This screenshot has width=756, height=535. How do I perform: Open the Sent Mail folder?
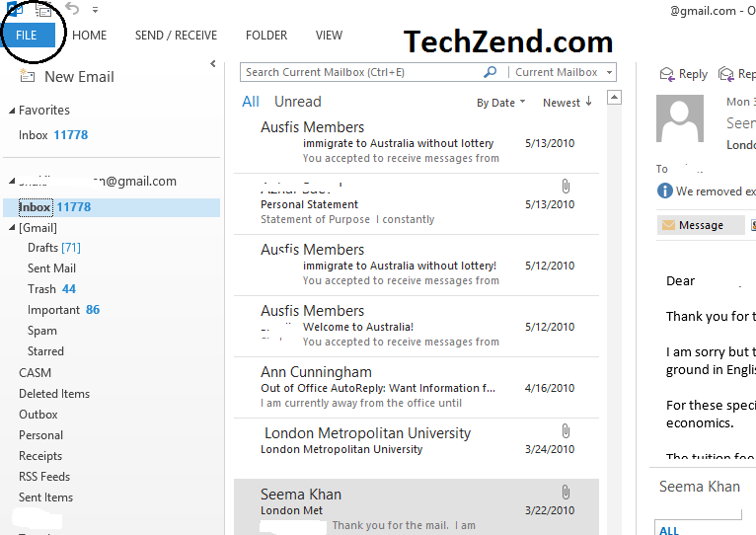(x=51, y=268)
